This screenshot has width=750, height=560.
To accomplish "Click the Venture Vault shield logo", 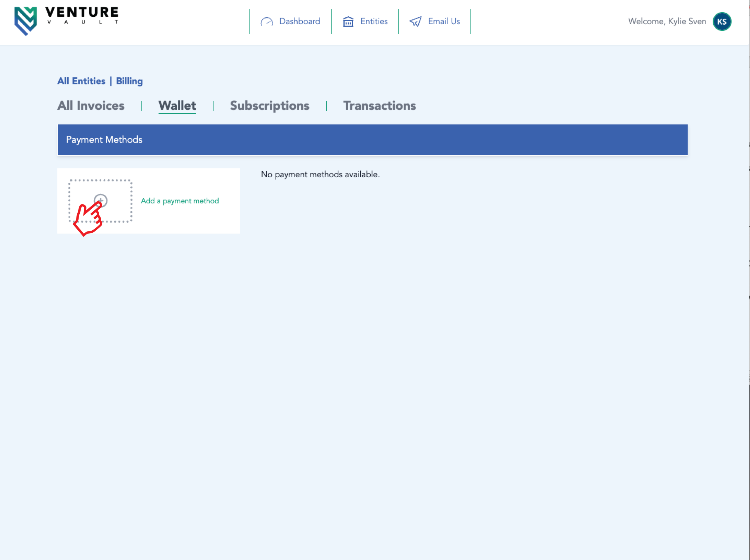I will coord(25,21).
